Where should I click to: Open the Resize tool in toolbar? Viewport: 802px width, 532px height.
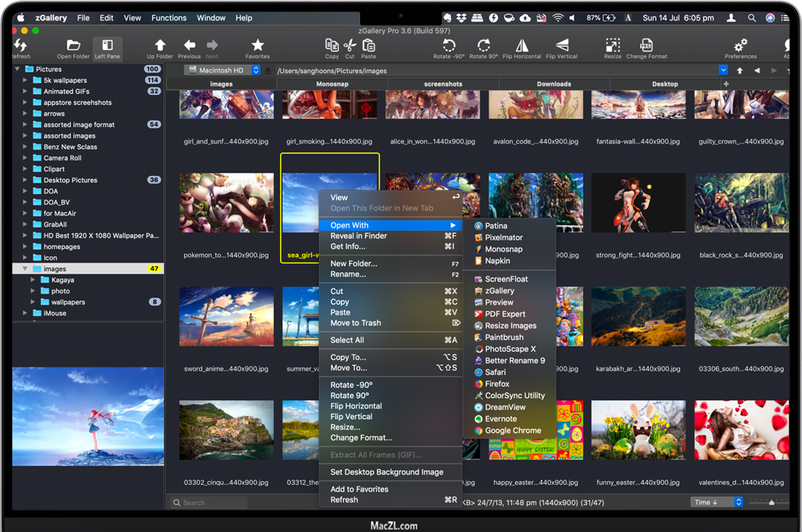click(612, 45)
